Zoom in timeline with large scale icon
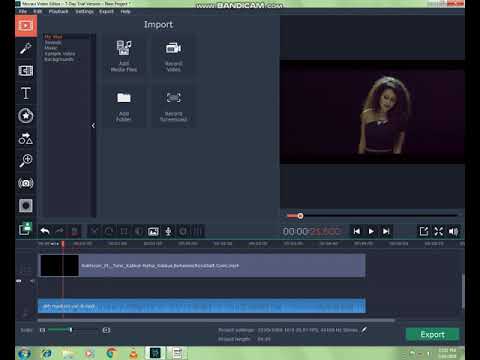The width and height of the screenshot is (480, 360). (106, 330)
